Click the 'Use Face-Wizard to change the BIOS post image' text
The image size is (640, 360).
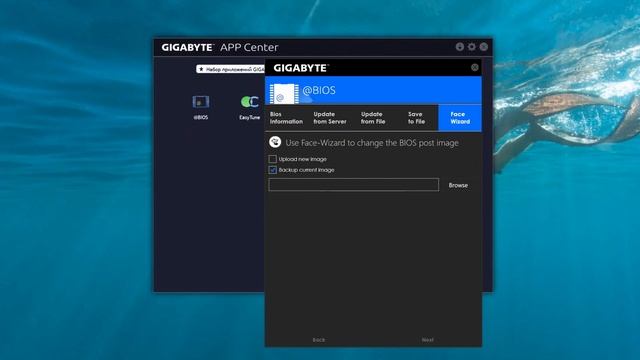click(372, 143)
